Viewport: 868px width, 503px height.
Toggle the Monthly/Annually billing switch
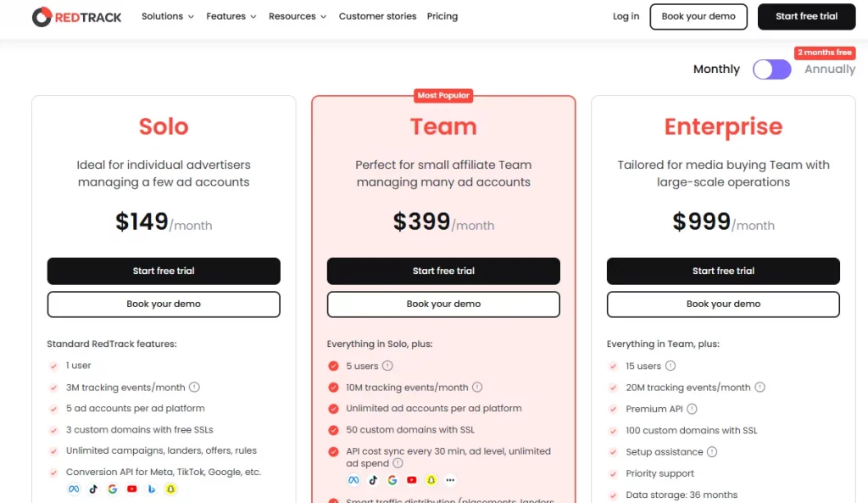771,70
